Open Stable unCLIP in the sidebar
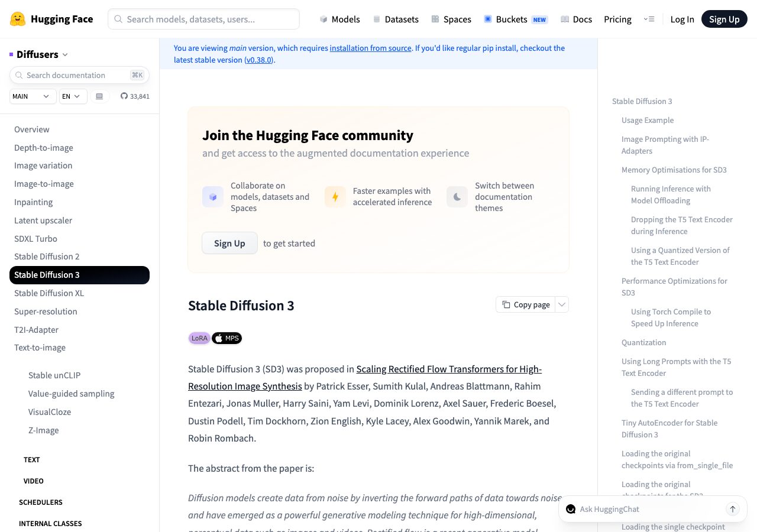This screenshot has height=532, width=757. click(x=54, y=375)
